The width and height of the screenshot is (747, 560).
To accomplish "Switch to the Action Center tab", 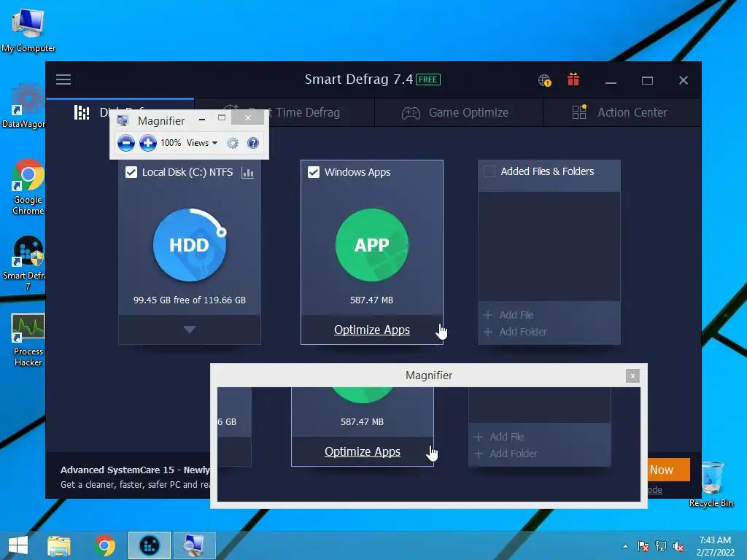I will pos(622,113).
